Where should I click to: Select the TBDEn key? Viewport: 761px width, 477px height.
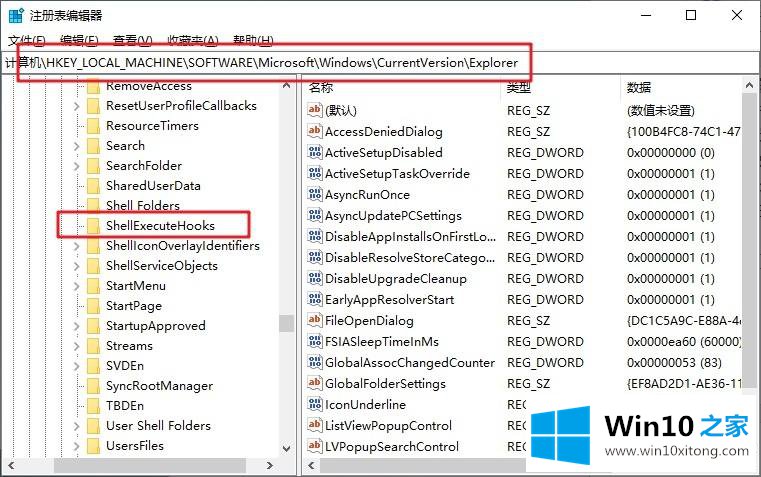pyautogui.click(x=125, y=406)
